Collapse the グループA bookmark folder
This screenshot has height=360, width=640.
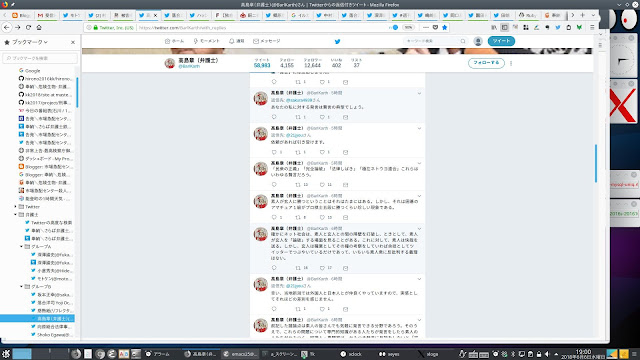[22, 247]
